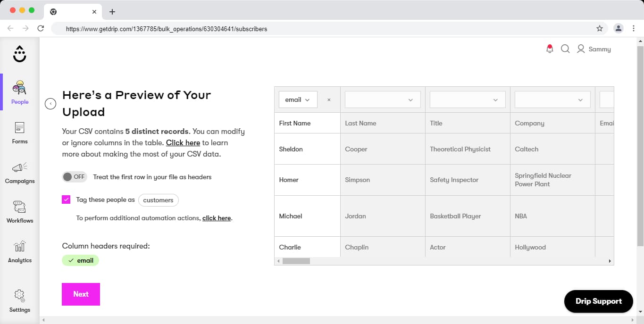Screen dimensions: 644x324
Task: Click the Safety Inspector cell
Action: pyautogui.click(x=468, y=180)
